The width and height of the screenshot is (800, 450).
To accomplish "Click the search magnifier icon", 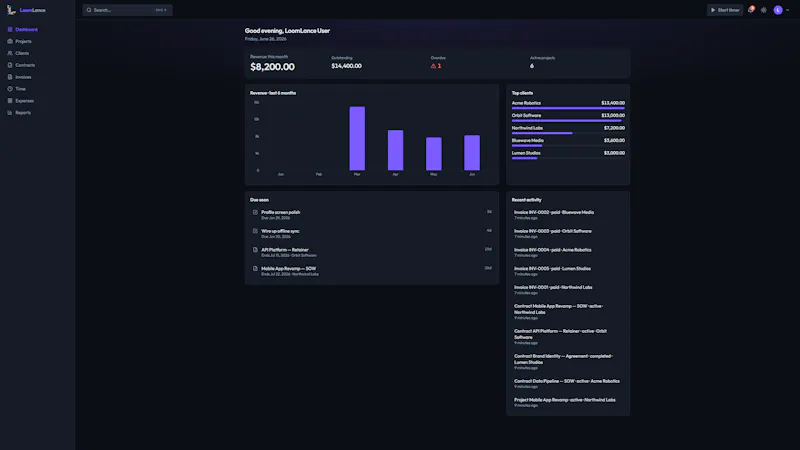I will click(x=89, y=10).
